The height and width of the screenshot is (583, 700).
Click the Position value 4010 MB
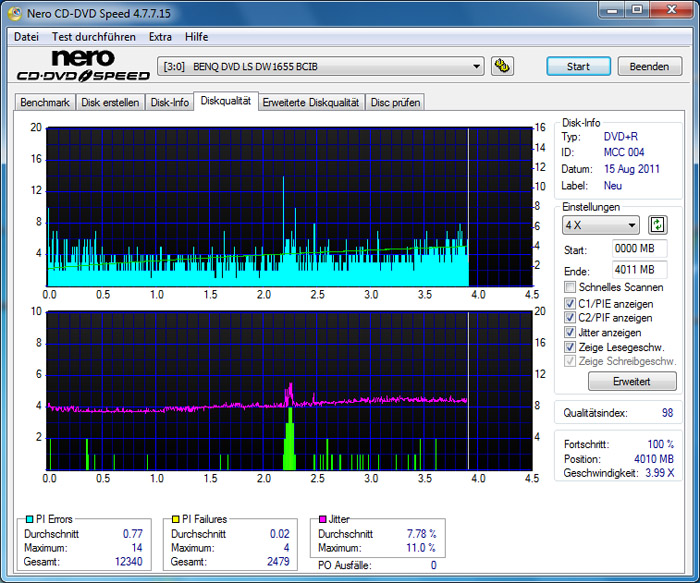coord(654,459)
